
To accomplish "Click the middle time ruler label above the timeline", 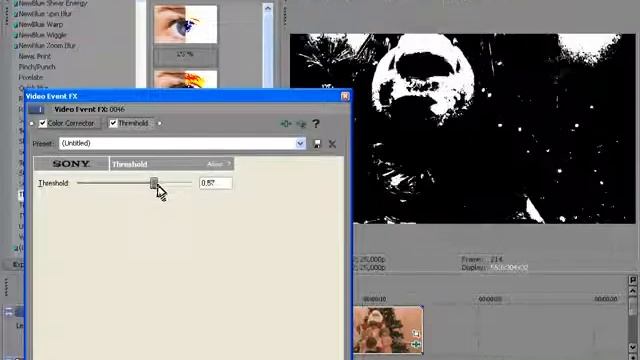I will pos(490,299).
